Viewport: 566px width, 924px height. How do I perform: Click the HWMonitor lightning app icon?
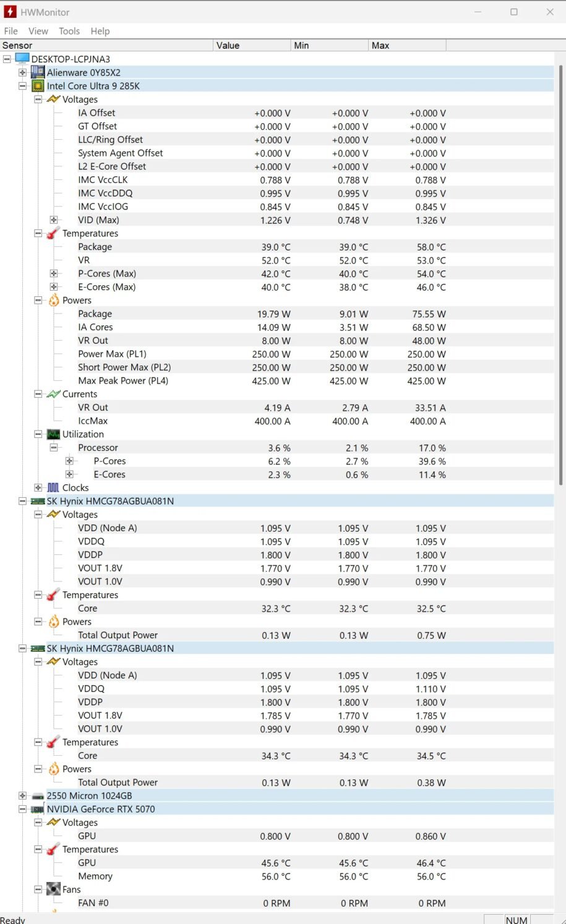click(x=10, y=12)
